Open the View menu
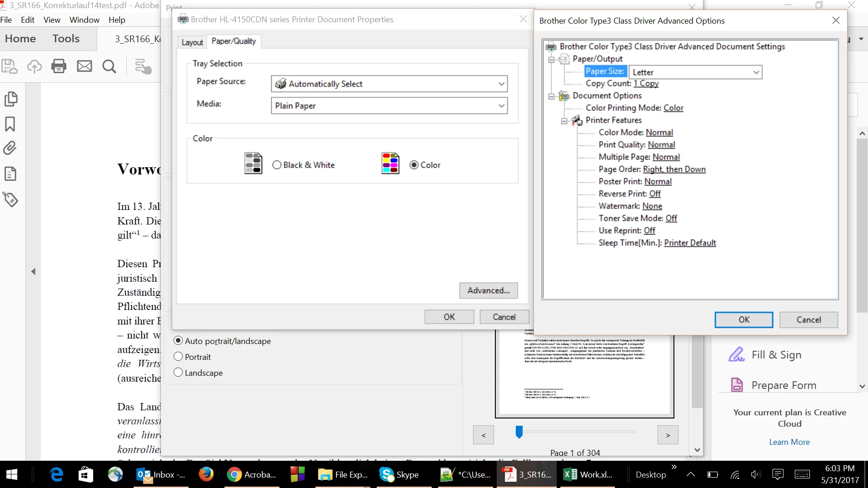The height and width of the screenshot is (488, 868). coord(52,20)
